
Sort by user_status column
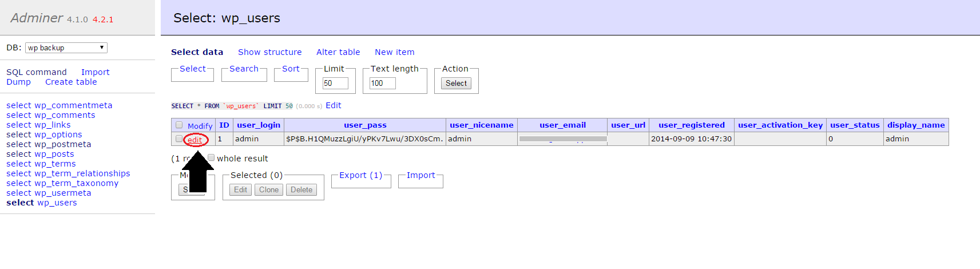855,125
